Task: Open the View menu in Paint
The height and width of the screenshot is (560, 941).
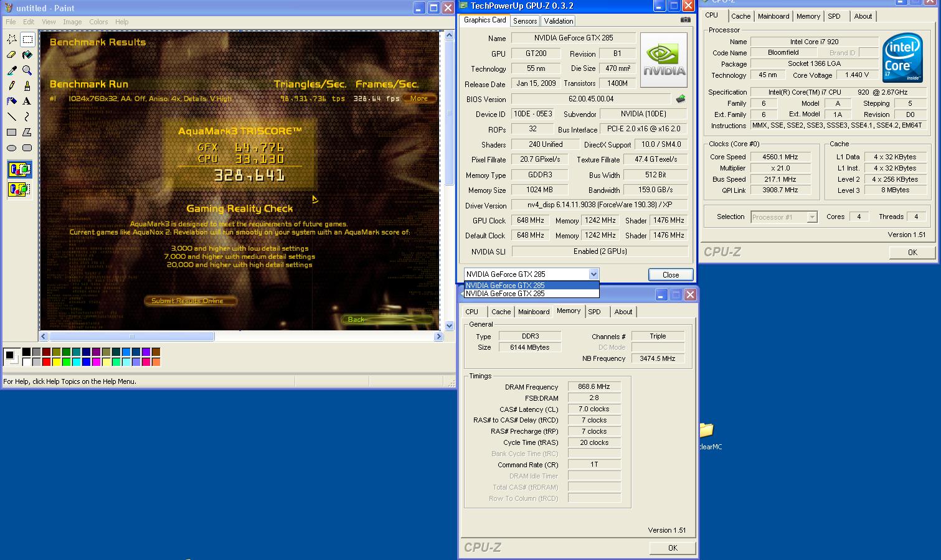Action: pos(49,22)
